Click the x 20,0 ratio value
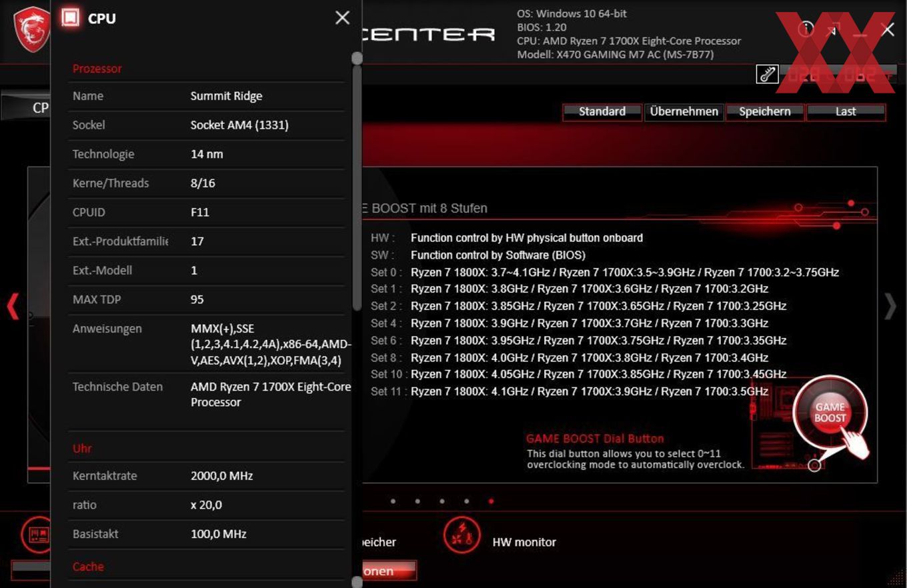907x588 pixels. (x=206, y=505)
